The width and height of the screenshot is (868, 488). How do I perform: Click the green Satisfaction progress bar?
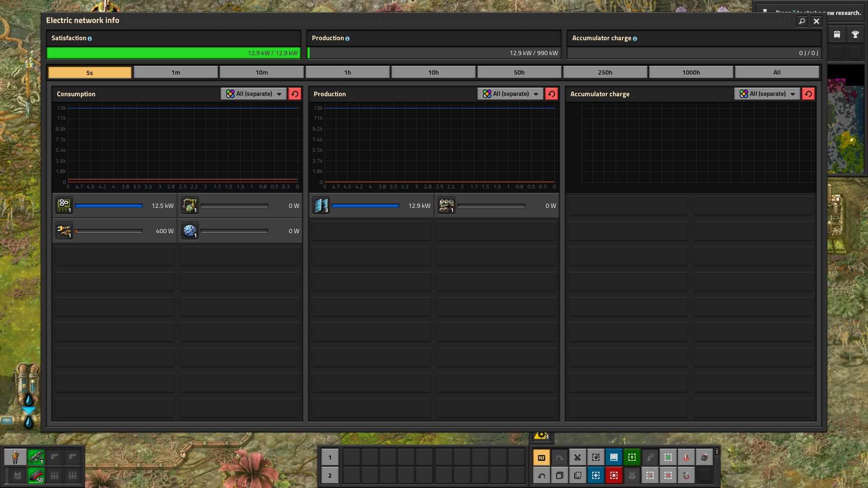[x=173, y=53]
